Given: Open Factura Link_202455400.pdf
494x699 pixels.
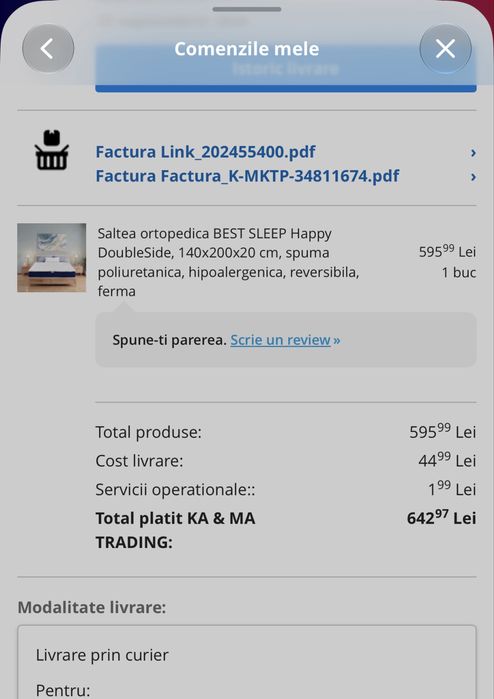Looking at the screenshot, I should (206, 152).
